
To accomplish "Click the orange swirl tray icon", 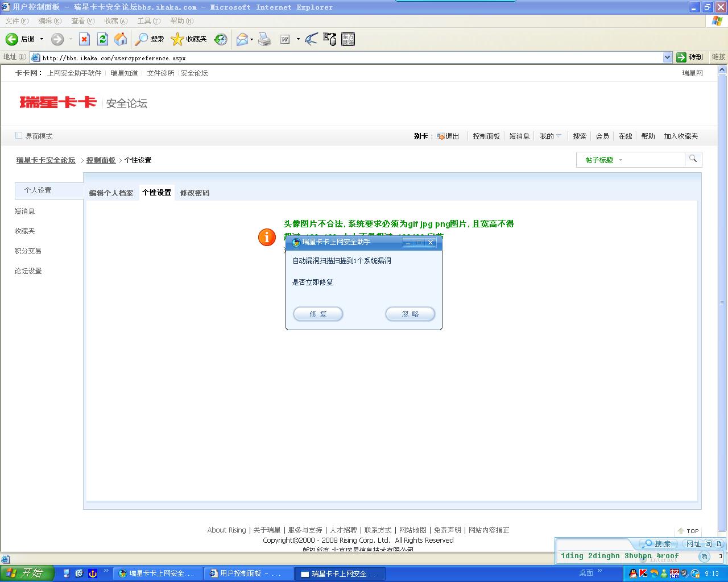I will coord(654,573).
